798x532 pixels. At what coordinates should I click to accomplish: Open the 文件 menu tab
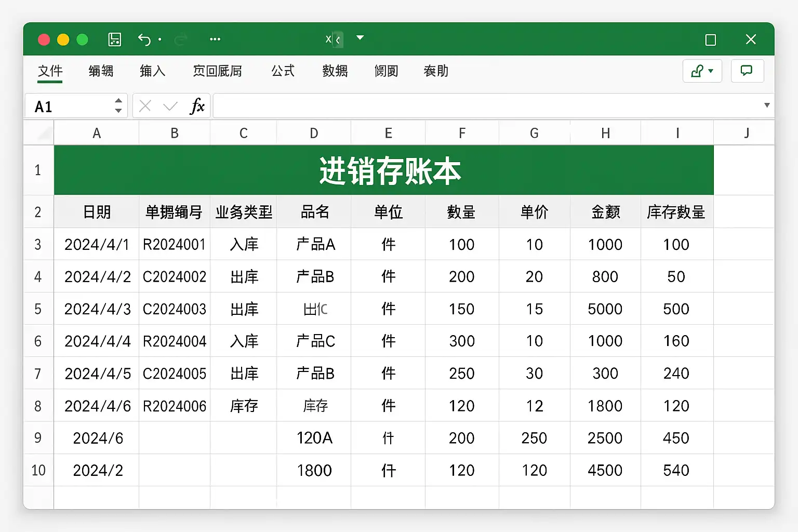pyautogui.click(x=50, y=71)
